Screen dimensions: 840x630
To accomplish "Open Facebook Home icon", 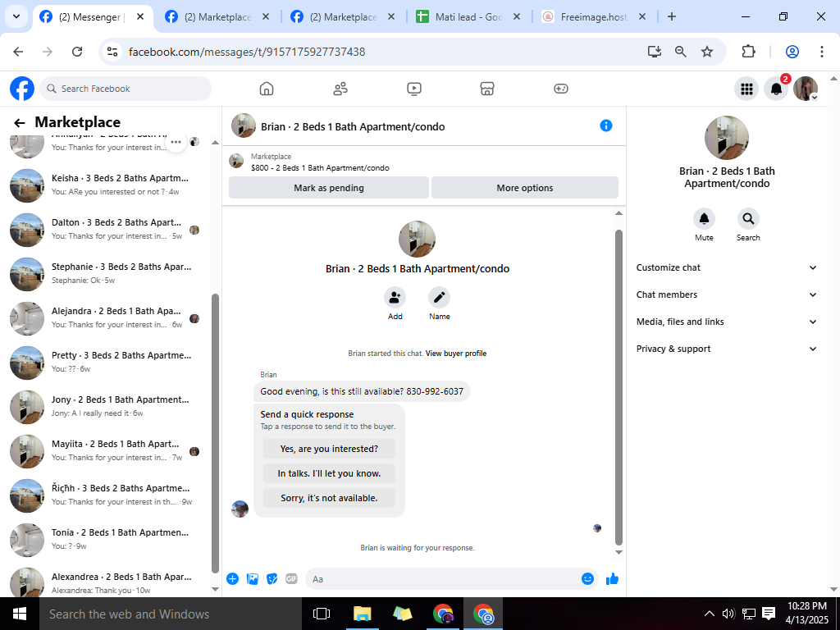I will coord(267,89).
